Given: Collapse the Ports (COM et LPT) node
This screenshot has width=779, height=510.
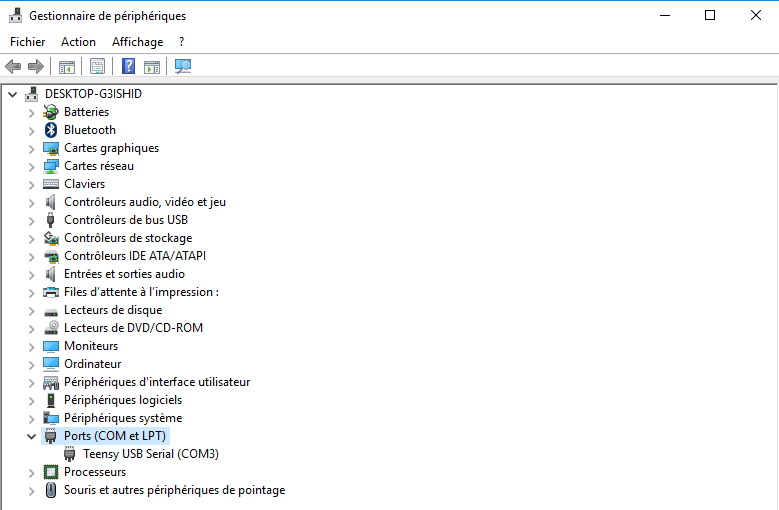Looking at the screenshot, I should point(31,437).
